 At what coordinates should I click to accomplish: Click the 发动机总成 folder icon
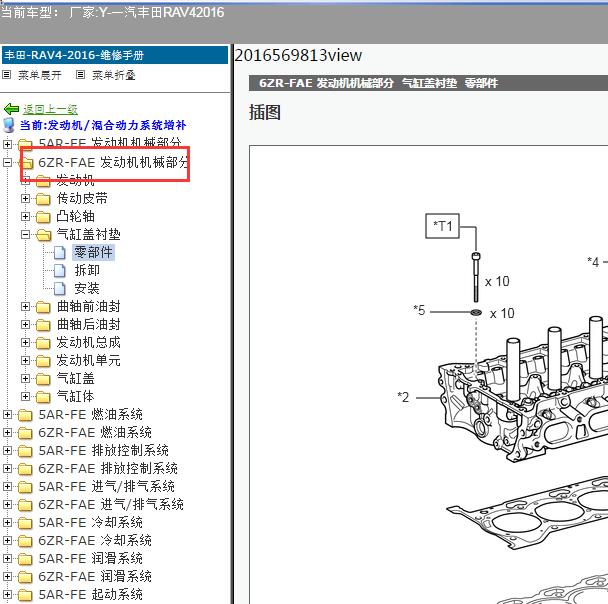point(43,343)
